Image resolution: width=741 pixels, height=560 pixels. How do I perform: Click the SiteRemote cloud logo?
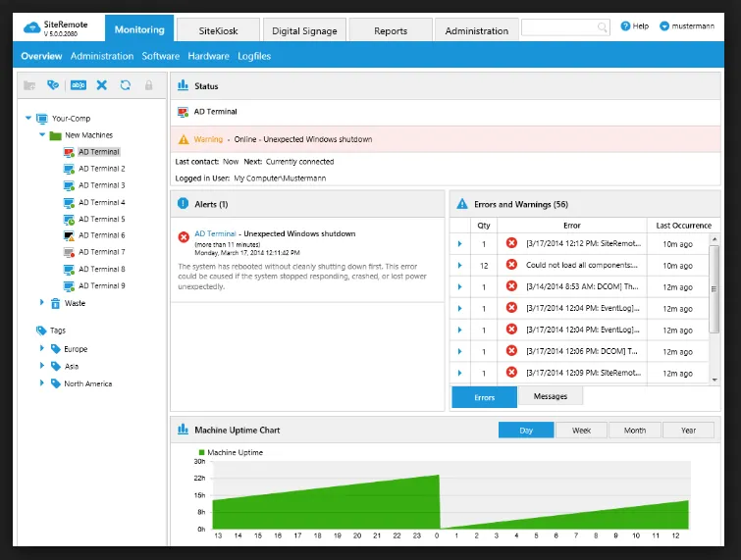[31, 27]
